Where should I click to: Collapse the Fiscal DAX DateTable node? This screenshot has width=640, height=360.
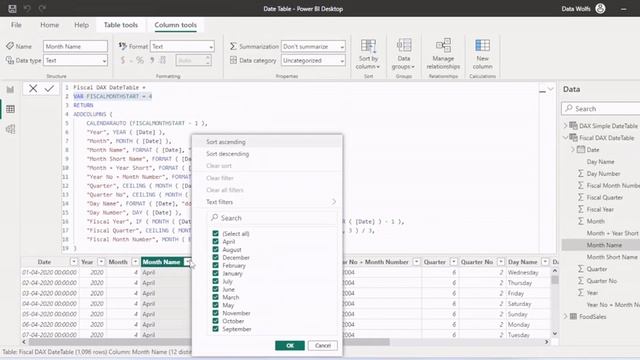(565, 138)
